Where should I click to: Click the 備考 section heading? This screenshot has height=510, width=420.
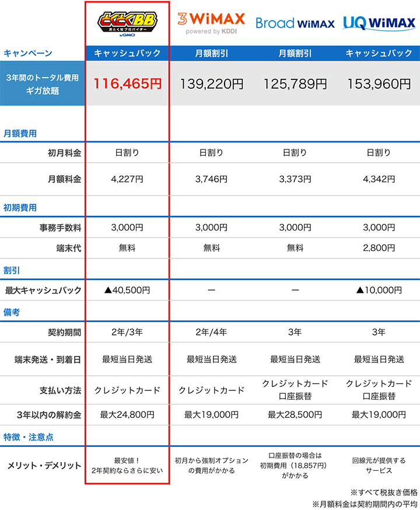click(12, 312)
